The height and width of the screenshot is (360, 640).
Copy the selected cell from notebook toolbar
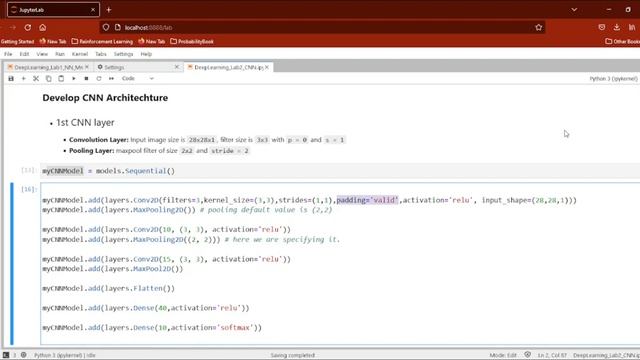(49, 78)
